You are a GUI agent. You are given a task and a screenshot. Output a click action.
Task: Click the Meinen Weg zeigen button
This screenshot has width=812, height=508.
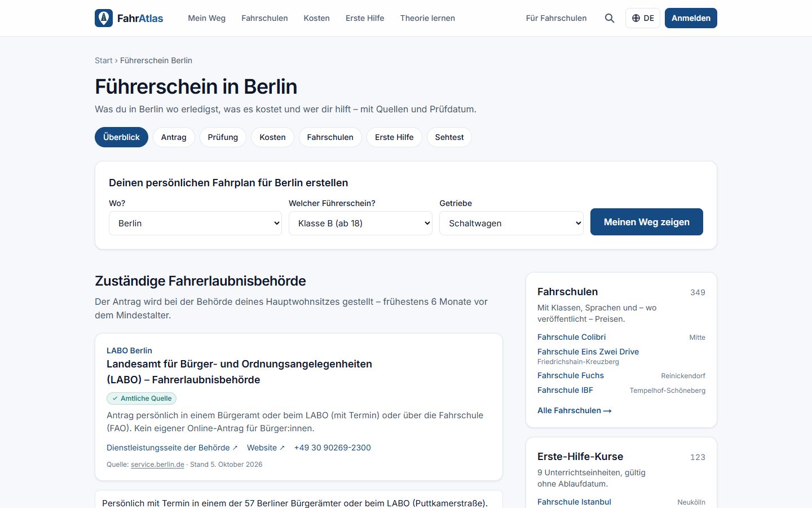pos(647,222)
